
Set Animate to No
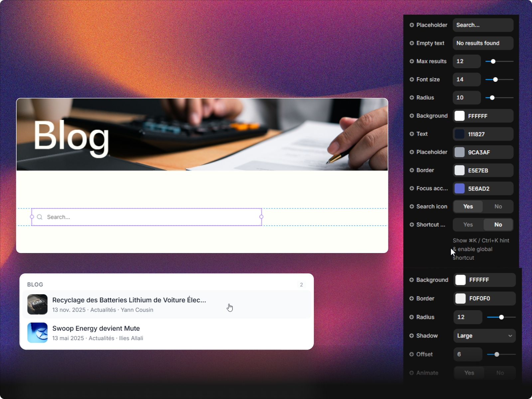(x=500, y=373)
